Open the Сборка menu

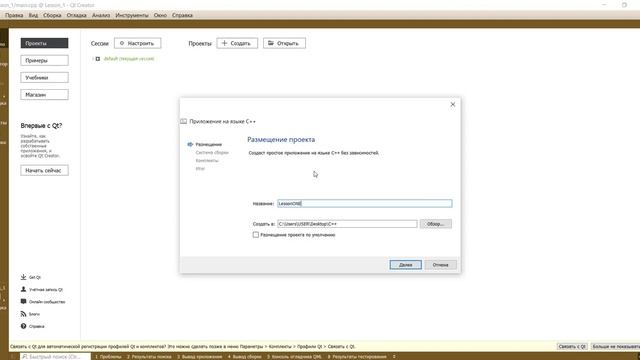pyautogui.click(x=52, y=15)
